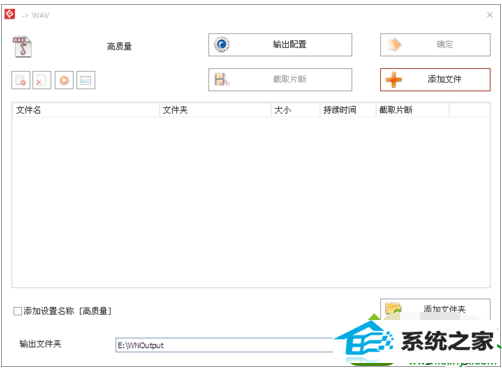Viewport: 502px width, 368px height.
Task: Click the 输出文件夹 path input field
Action: click(224, 345)
